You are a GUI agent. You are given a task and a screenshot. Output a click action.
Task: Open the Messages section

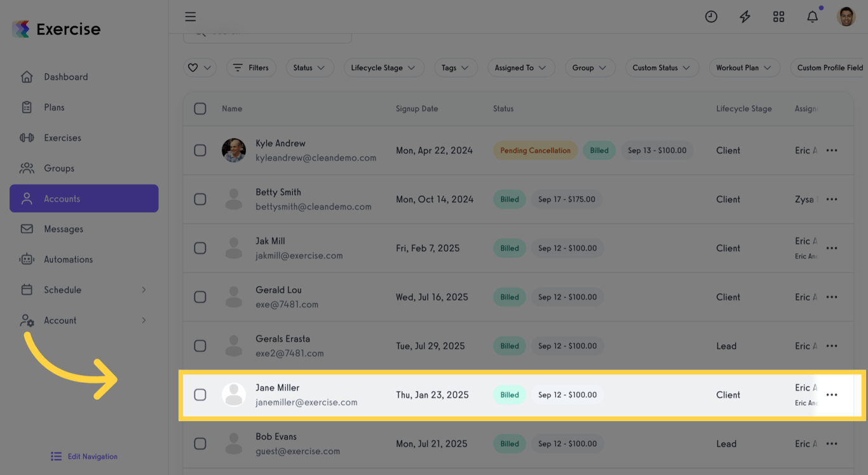point(64,229)
